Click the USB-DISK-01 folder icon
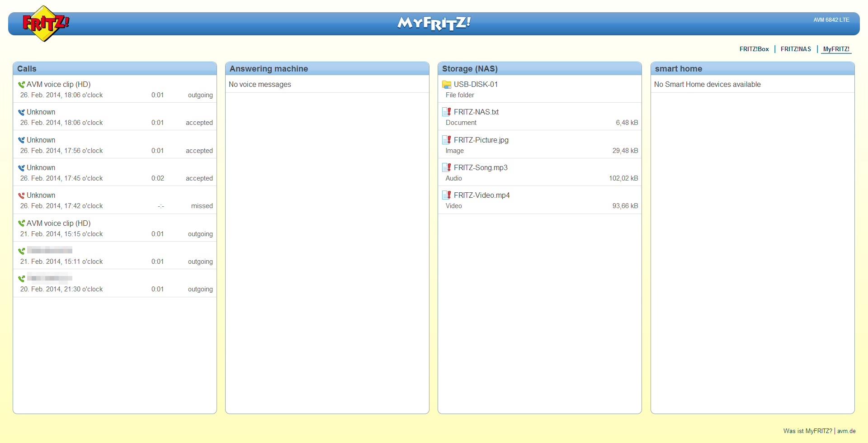 point(447,85)
